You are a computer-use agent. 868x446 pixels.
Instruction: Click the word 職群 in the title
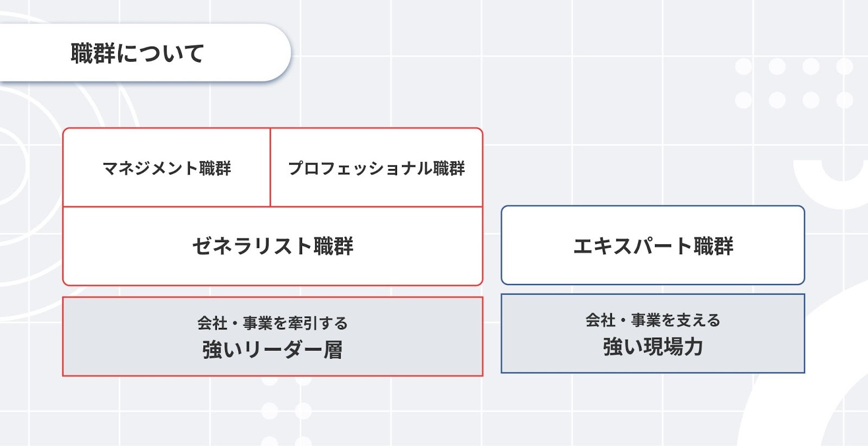tap(93, 53)
